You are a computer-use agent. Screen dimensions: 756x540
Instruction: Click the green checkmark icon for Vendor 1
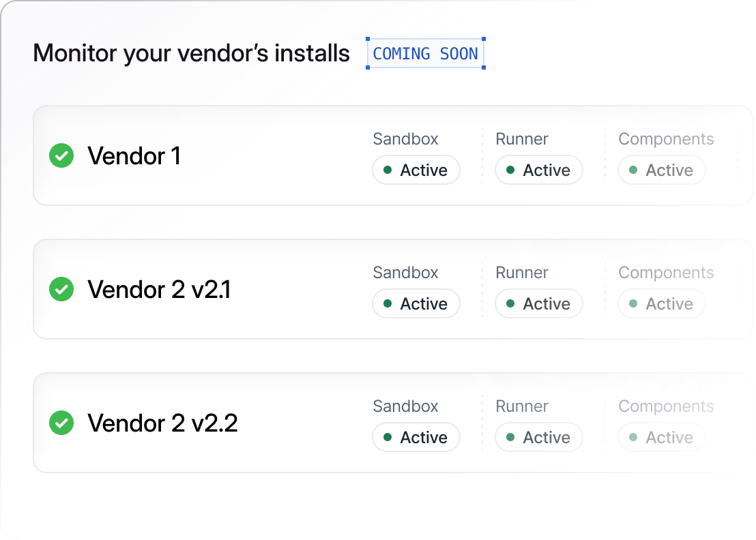[x=61, y=156]
